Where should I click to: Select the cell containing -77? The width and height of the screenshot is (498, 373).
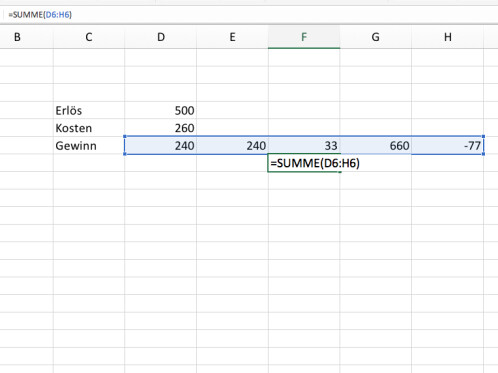click(x=448, y=146)
